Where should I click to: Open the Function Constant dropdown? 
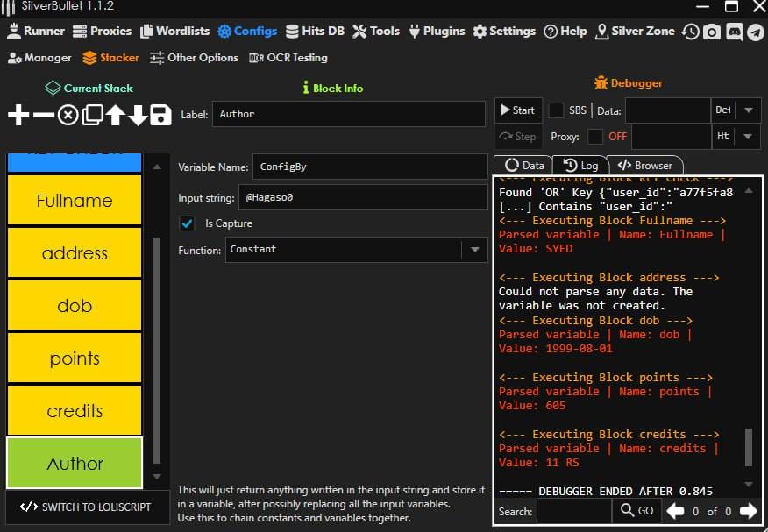474,250
